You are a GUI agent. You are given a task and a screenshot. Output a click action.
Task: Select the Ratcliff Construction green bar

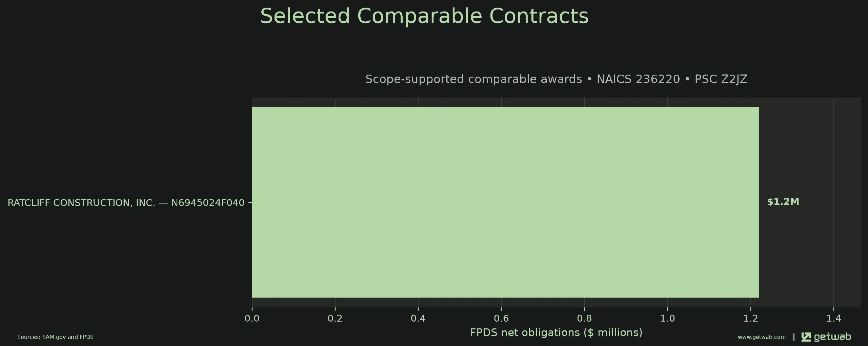pos(505,202)
